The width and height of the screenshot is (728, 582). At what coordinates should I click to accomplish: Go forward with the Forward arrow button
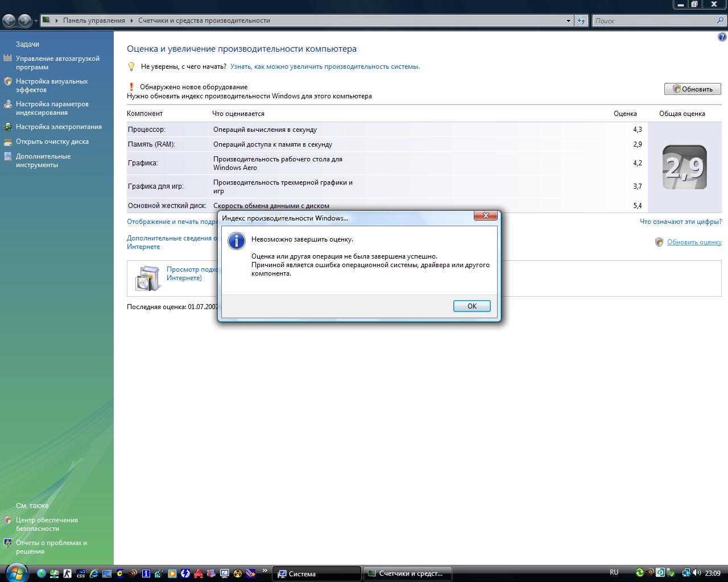click(x=24, y=21)
